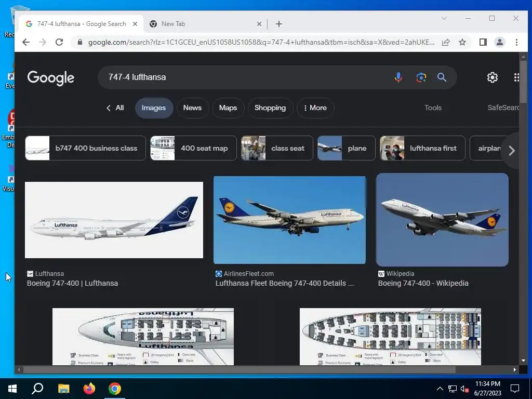Filter by b747 400 business class chip
Image resolution: width=532 pixels, height=399 pixels.
click(85, 148)
